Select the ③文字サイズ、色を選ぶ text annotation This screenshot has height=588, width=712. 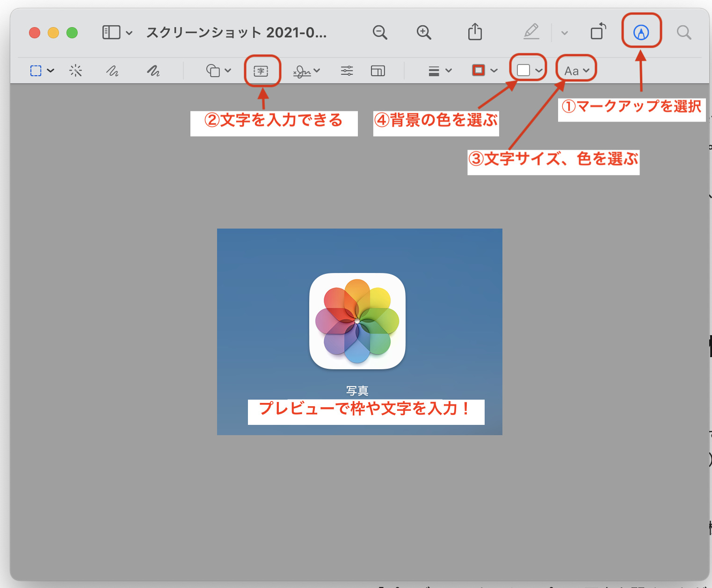553,162
